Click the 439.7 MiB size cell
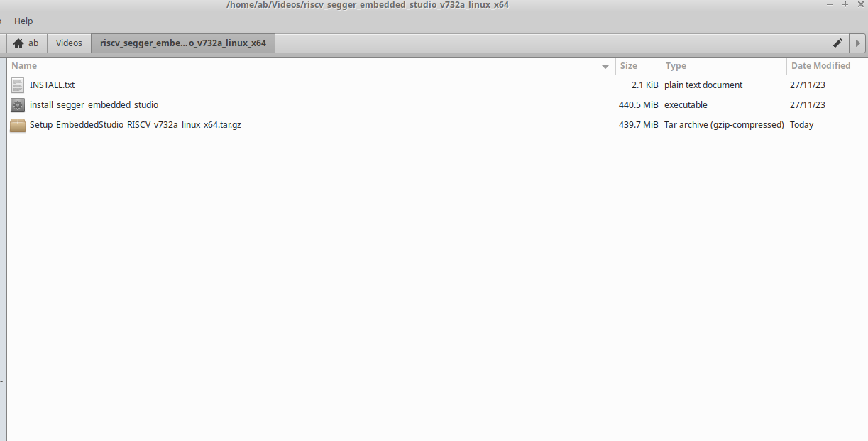868x441 pixels. click(639, 125)
